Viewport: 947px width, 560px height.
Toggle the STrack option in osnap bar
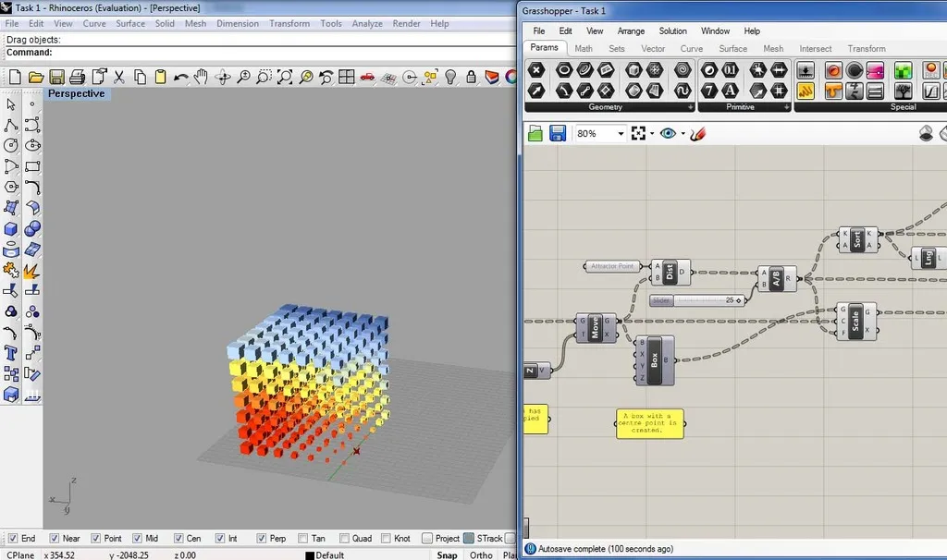[x=469, y=538]
